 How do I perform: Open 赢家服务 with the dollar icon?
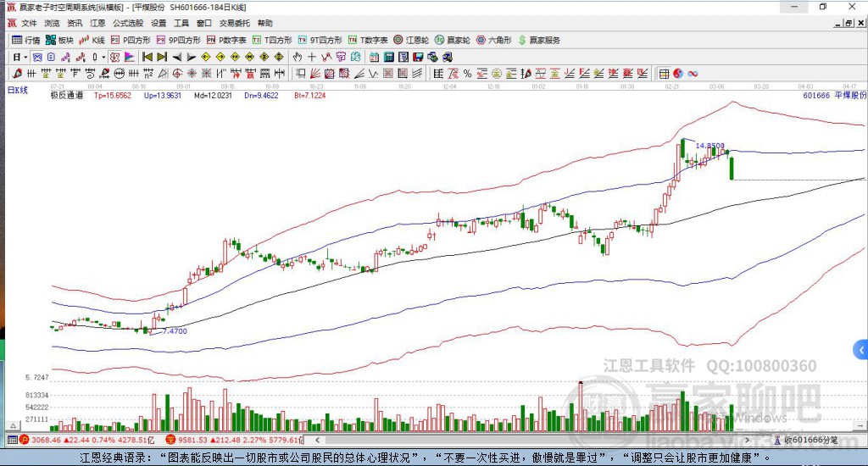point(540,40)
